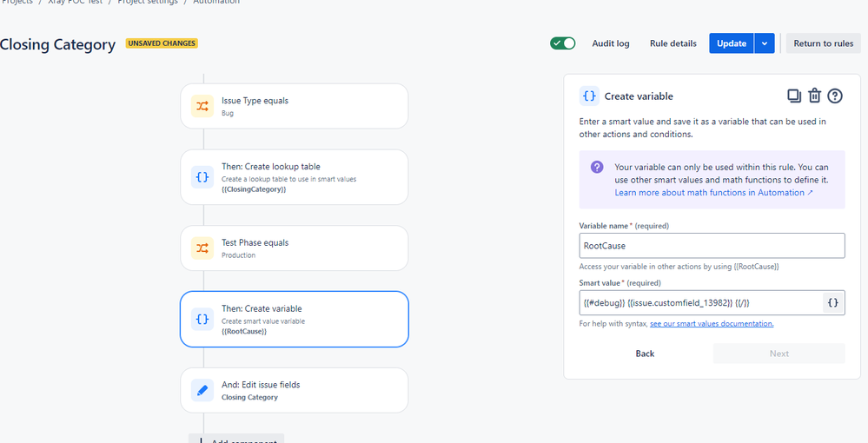Click the Next button
This screenshot has height=443, width=868.
pos(779,354)
